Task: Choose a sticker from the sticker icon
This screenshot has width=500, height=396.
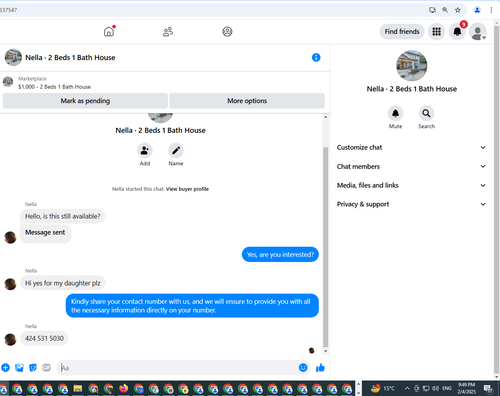Action: pos(33,368)
